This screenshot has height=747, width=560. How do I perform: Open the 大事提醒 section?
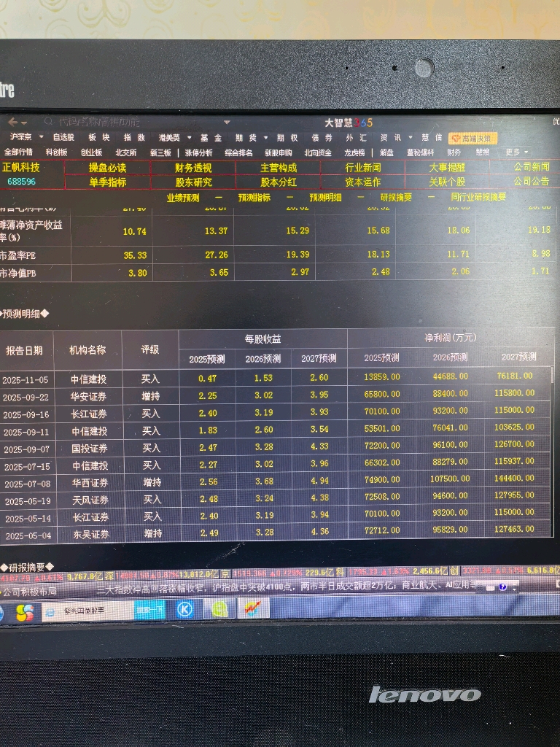click(x=447, y=167)
